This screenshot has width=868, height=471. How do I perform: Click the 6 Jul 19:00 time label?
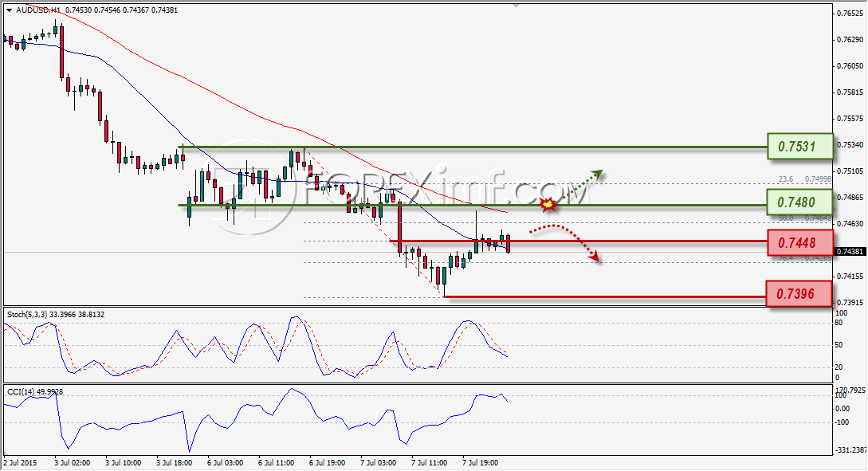click(x=327, y=463)
